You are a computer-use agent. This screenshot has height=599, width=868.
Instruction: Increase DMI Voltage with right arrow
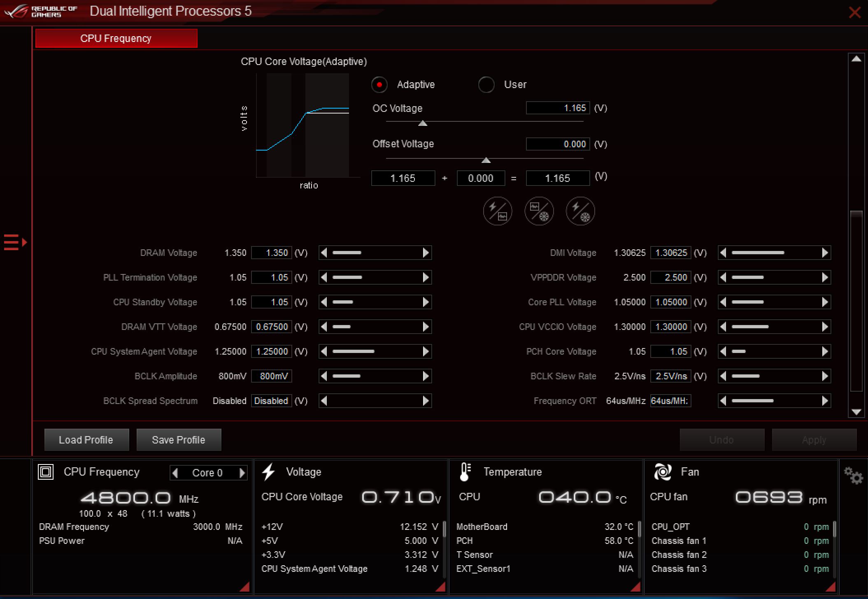point(825,253)
